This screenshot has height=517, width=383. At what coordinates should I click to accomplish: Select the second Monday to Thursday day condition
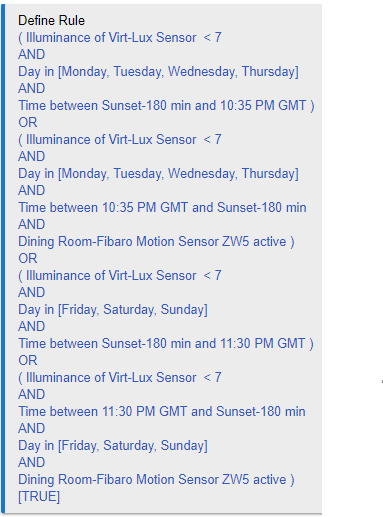[x=158, y=174]
